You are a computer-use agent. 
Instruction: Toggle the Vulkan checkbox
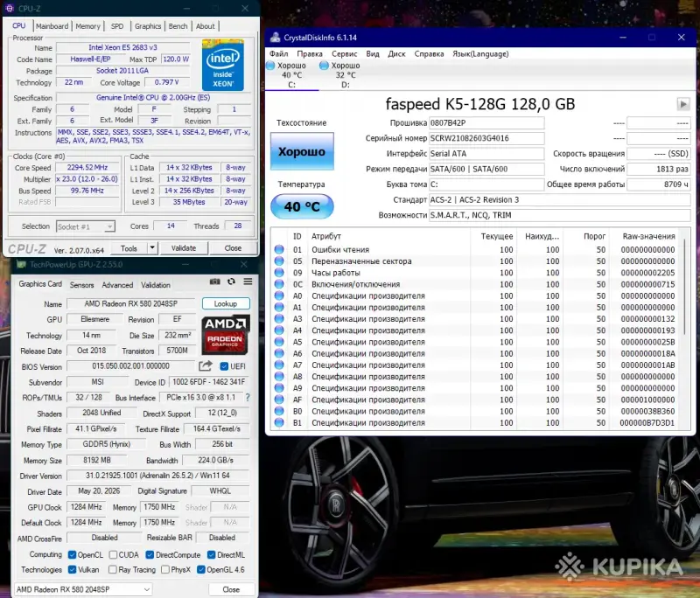(x=72, y=569)
